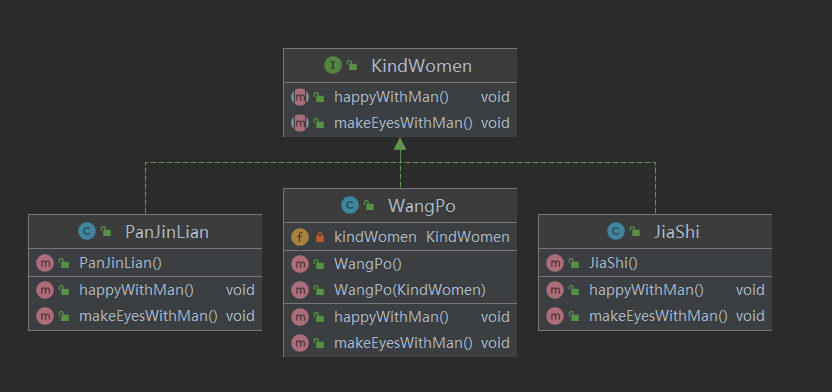Select the KindWomen interface title
Image resolution: width=832 pixels, height=392 pixels.
point(421,66)
